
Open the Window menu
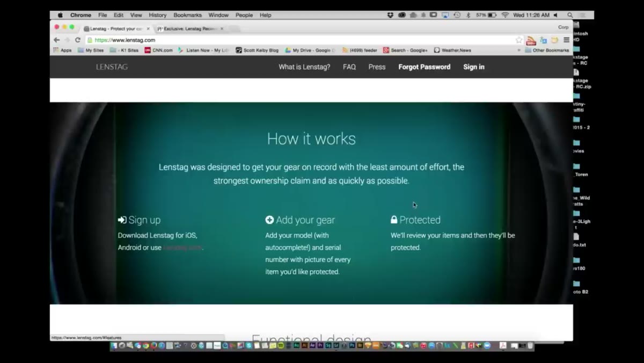click(x=218, y=15)
